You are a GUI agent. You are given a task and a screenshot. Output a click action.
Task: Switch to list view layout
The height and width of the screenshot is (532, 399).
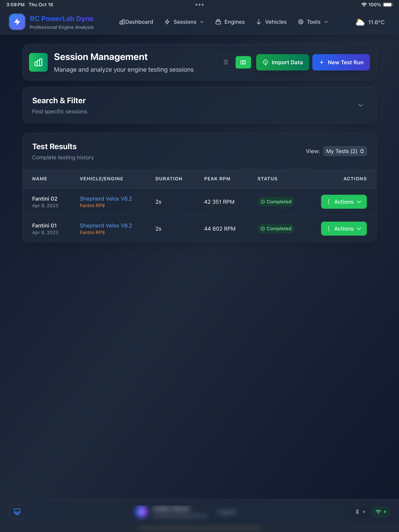click(226, 62)
